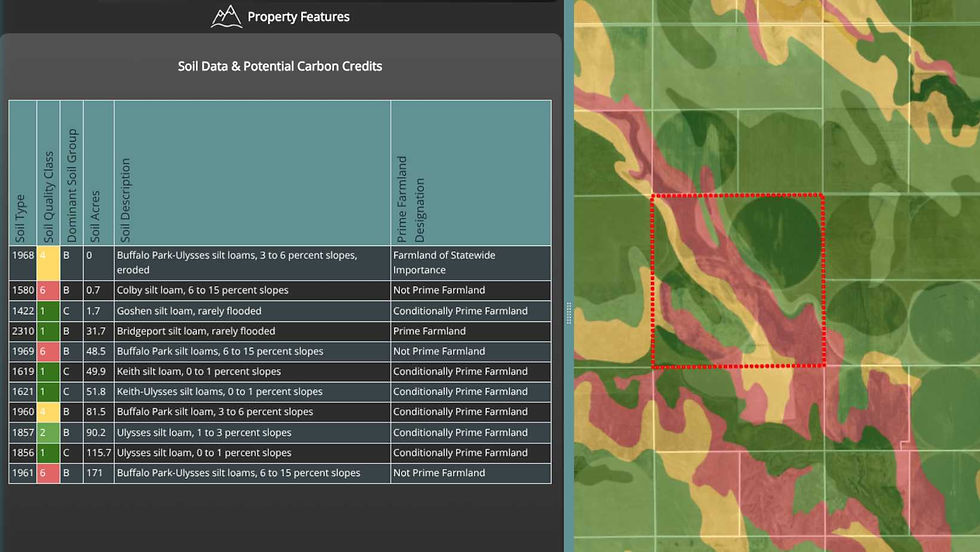The width and height of the screenshot is (980, 552).
Task: Click the Property Features heading
Action: pos(298,17)
